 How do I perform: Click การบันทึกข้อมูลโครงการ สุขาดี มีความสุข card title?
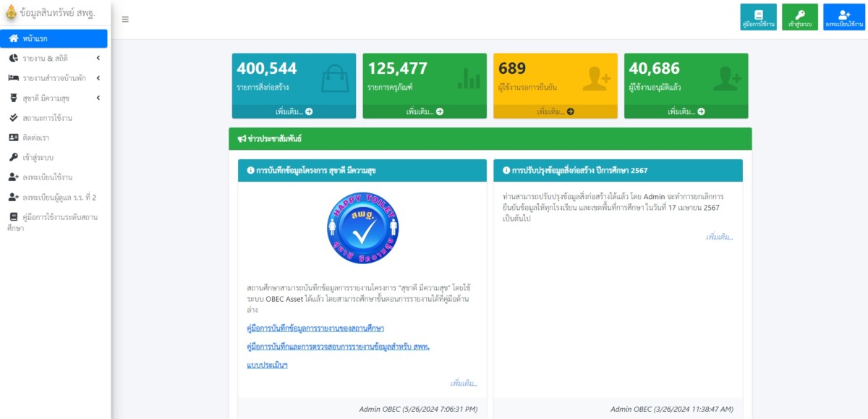316,171
